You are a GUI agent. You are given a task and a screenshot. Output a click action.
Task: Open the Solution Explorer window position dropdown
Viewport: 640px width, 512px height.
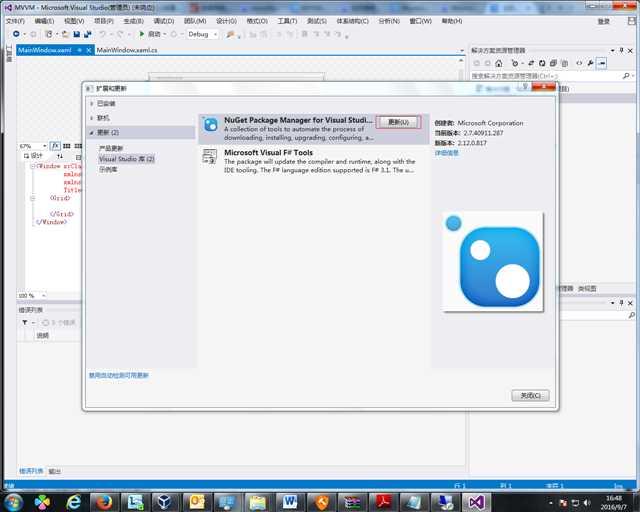pos(612,50)
